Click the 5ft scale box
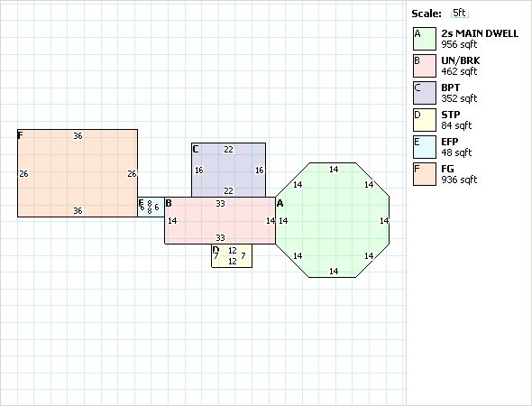 459,14
